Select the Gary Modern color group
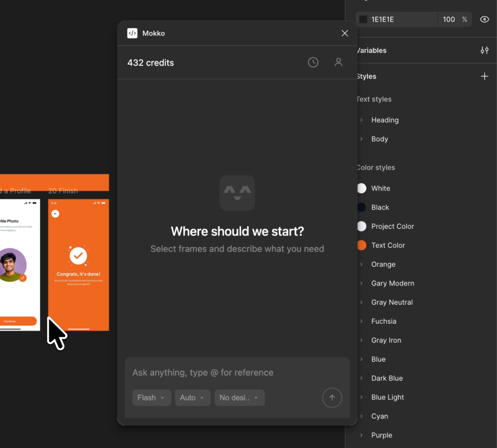 point(393,283)
